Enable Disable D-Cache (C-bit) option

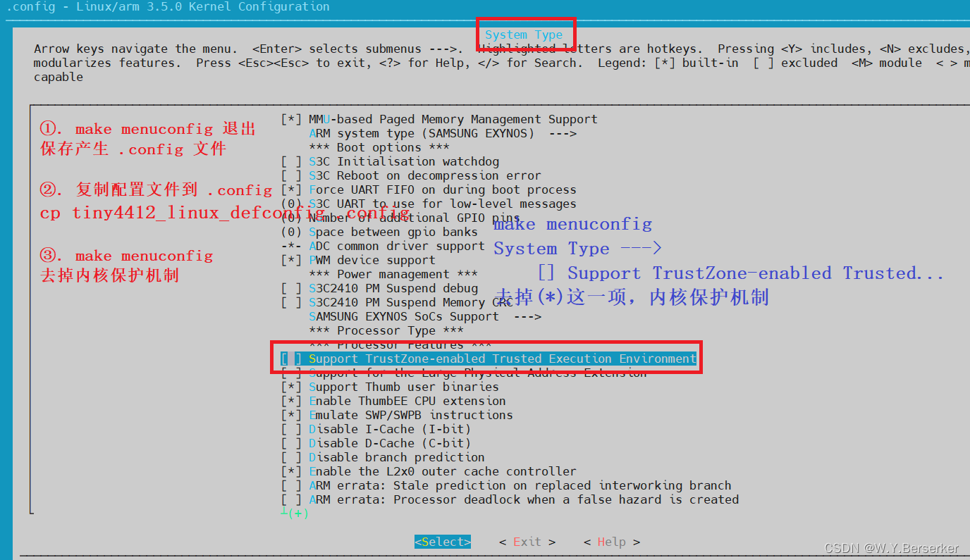[x=376, y=443]
